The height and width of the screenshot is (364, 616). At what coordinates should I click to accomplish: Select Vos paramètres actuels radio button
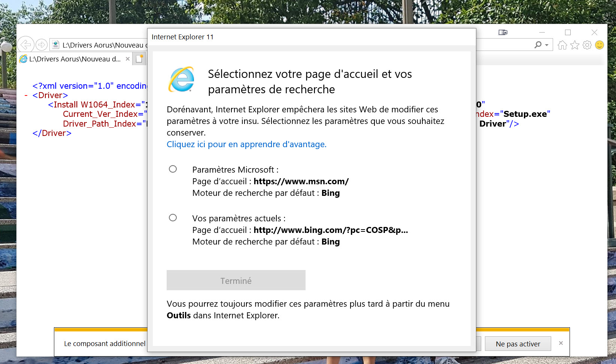(x=173, y=218)
